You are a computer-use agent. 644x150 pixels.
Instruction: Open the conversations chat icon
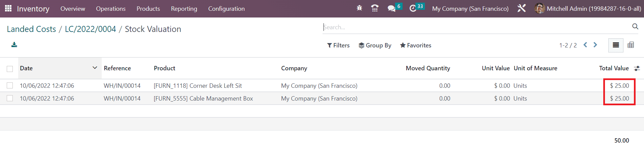click(x=392, y=8)
